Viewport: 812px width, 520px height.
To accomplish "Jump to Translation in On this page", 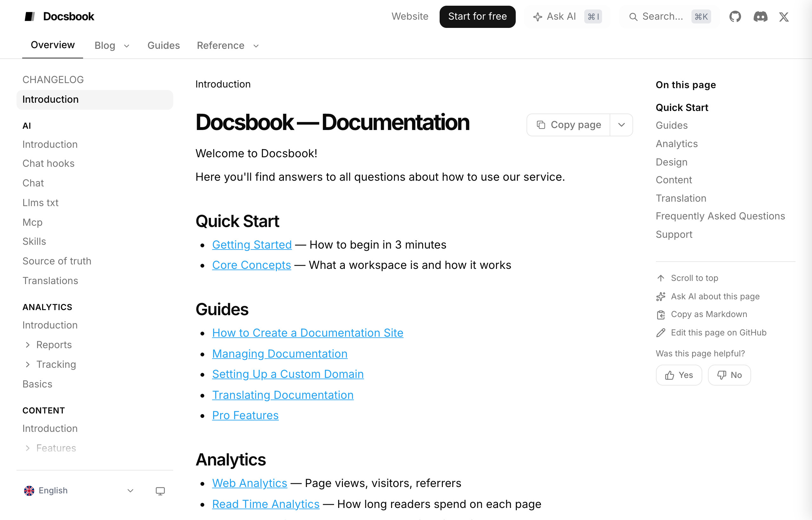I will click(681, 198).
